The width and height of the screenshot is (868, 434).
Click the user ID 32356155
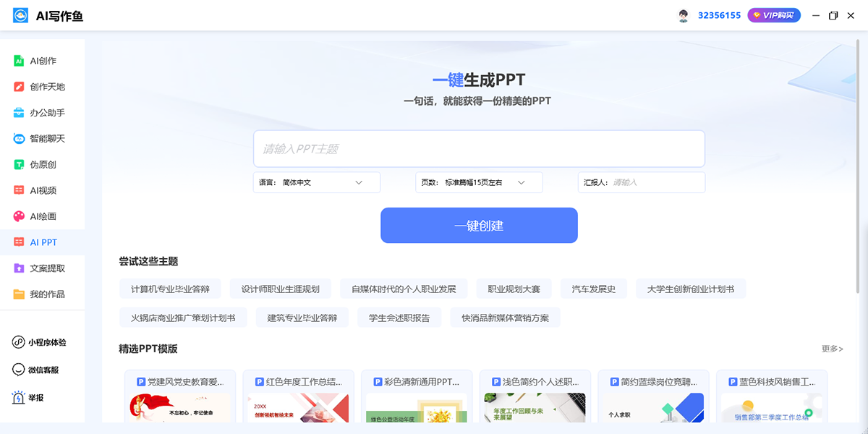click(x=719, y=15)
